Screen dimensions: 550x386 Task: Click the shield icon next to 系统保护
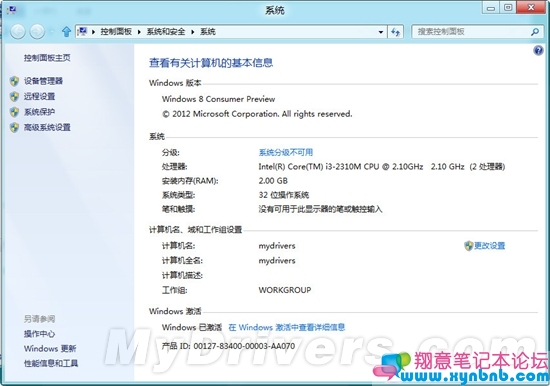(x=14, y=112)
